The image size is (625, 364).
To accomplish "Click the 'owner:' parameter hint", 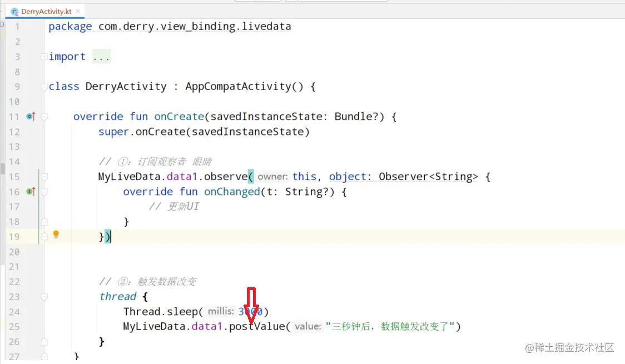I will 272,177.
